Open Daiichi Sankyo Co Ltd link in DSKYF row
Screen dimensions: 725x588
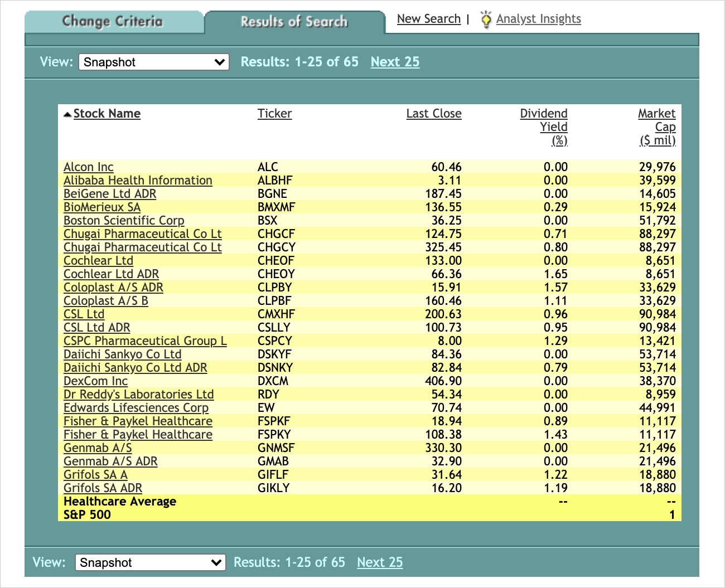click(x=122, y=354)
